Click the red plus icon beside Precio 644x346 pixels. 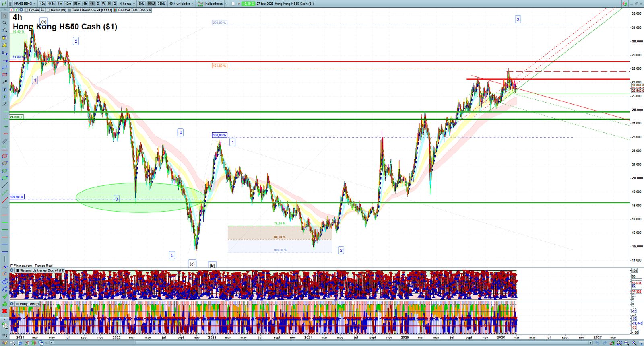click(12, 10)
